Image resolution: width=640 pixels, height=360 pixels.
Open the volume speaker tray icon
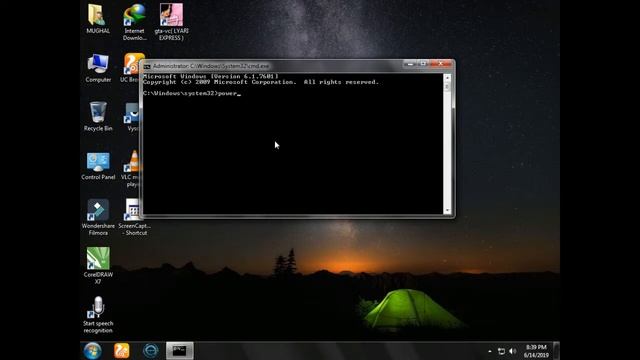(513, 351)
